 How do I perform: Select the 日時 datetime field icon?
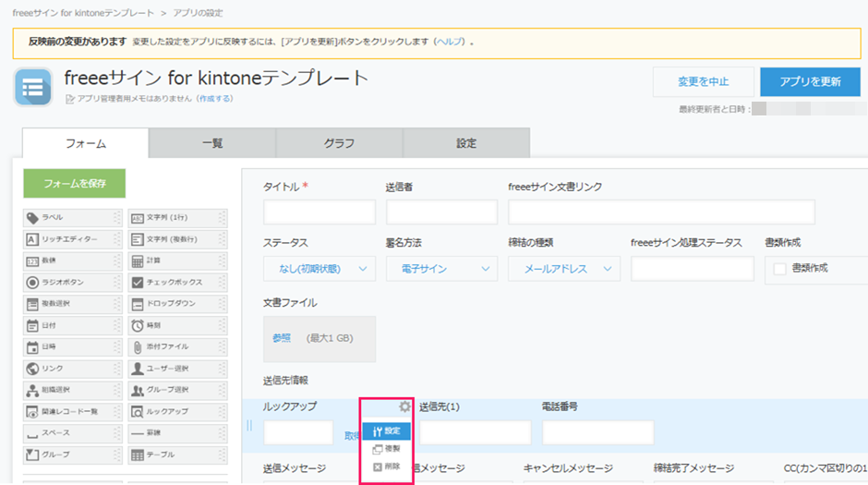(32, 347)
